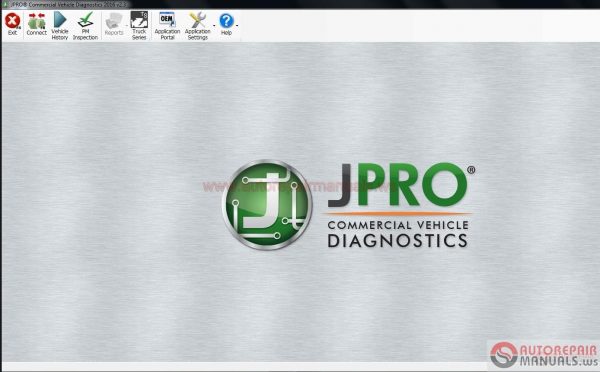The width and height of the screenshot is (600, 372).
Task: Expand the Reports dropdown arrow
Action: click(x=127, y=26)
